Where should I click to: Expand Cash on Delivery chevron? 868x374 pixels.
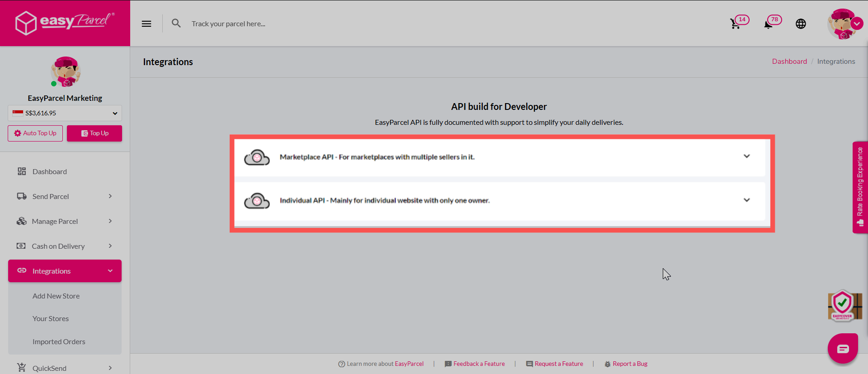coord(110,246)
